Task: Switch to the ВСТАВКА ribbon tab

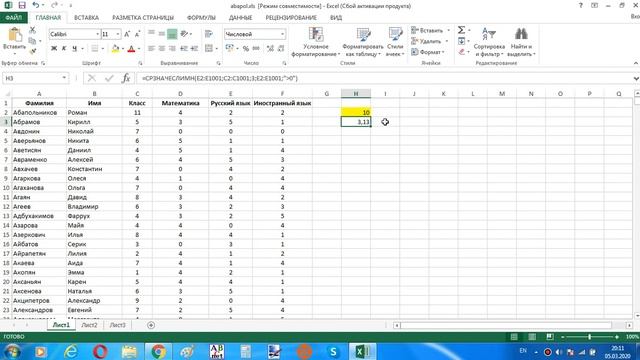Action: pyautogui.click(x=86, y=18)
